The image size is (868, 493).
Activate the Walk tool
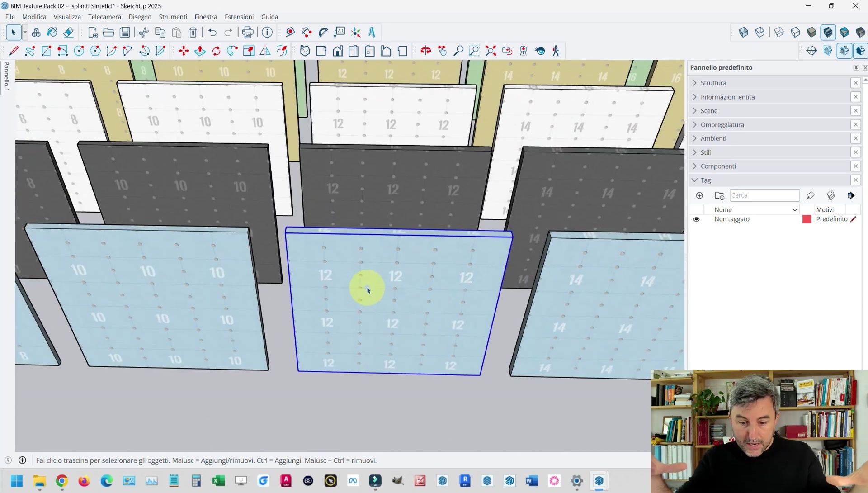[556, 51]
